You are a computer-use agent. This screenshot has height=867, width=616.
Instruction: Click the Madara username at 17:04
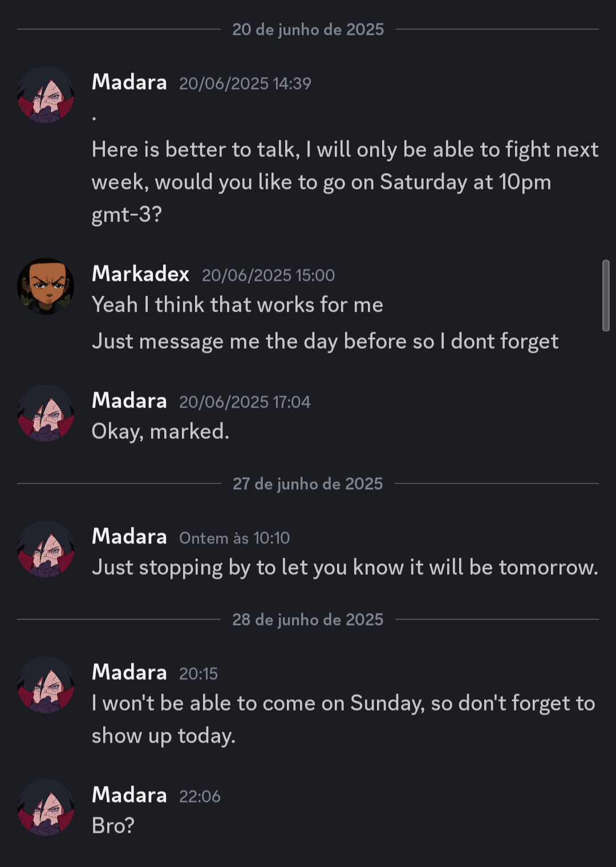[x=129, y=401]
